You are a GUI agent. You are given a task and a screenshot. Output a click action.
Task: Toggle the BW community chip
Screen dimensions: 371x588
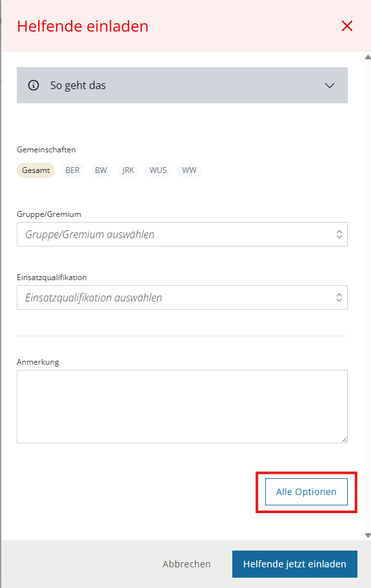pyautogui.click(x=101, y=170)
